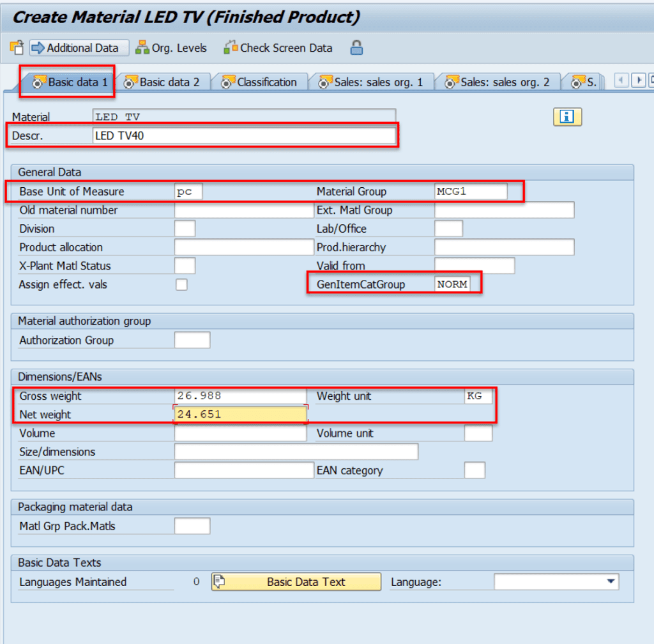
Task: Click the padlock icon in toolbar
Action: point(356,48)
